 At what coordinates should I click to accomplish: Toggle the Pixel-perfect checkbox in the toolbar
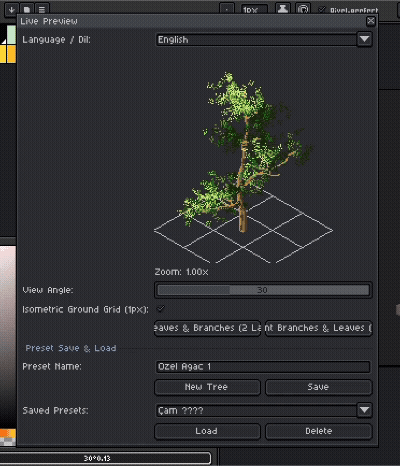pos(322,10)
